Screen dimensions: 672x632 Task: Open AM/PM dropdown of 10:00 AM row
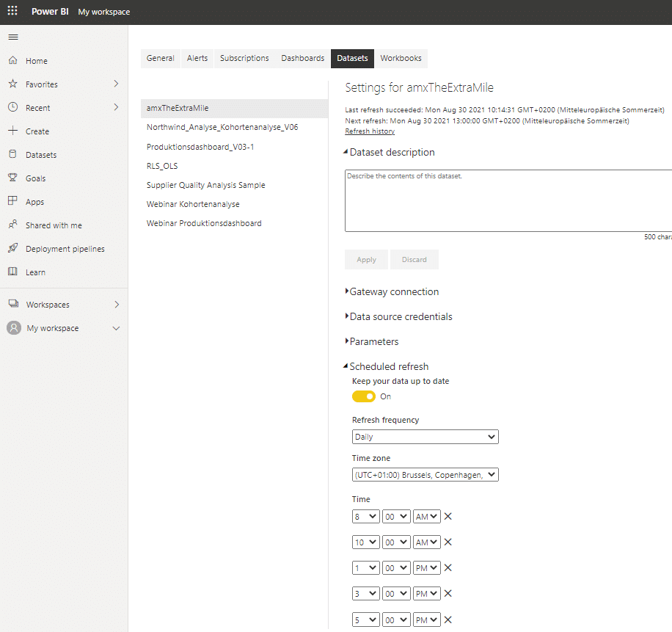click(x=427, y=542)
